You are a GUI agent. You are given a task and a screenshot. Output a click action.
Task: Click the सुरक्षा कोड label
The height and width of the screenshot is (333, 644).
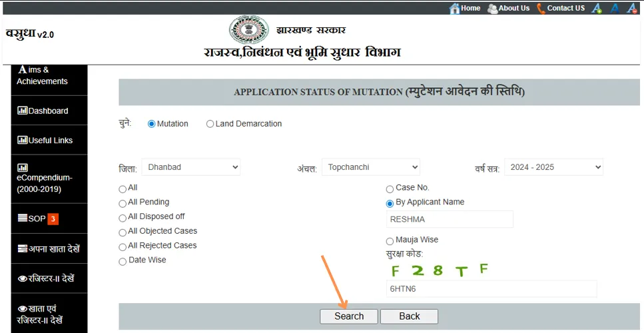[405, 253]
